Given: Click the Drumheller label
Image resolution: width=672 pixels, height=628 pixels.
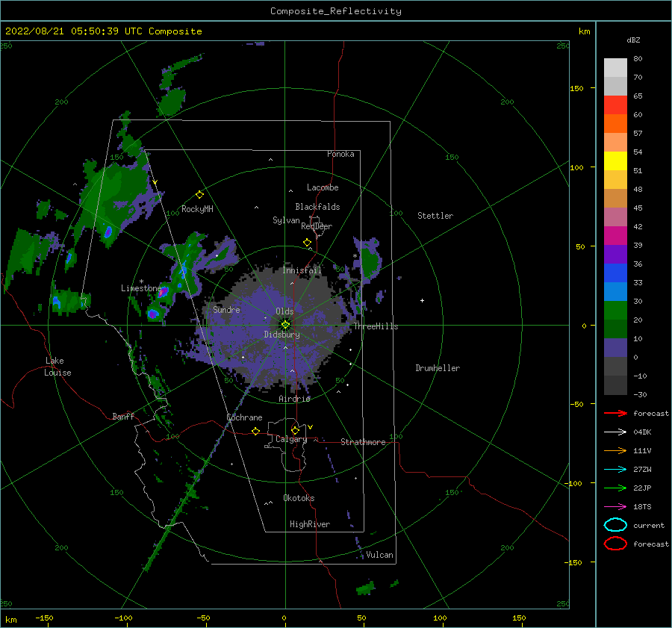Looking at the screenshot, I should [x=438, y=368].
